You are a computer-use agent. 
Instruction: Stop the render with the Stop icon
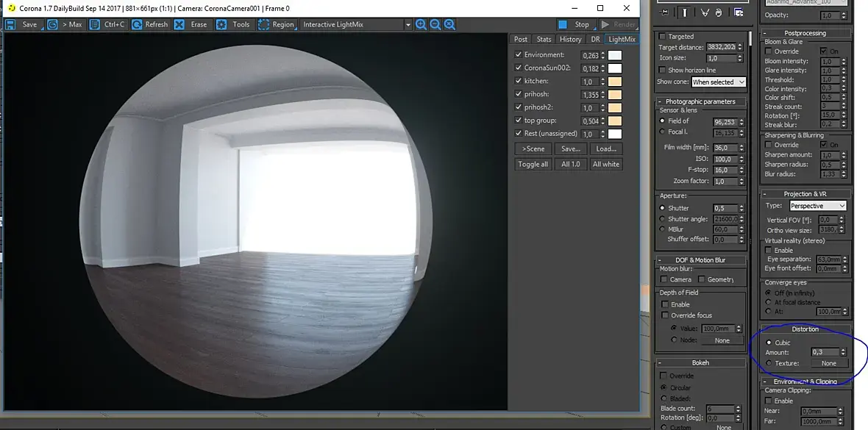(x=563, y=24)
